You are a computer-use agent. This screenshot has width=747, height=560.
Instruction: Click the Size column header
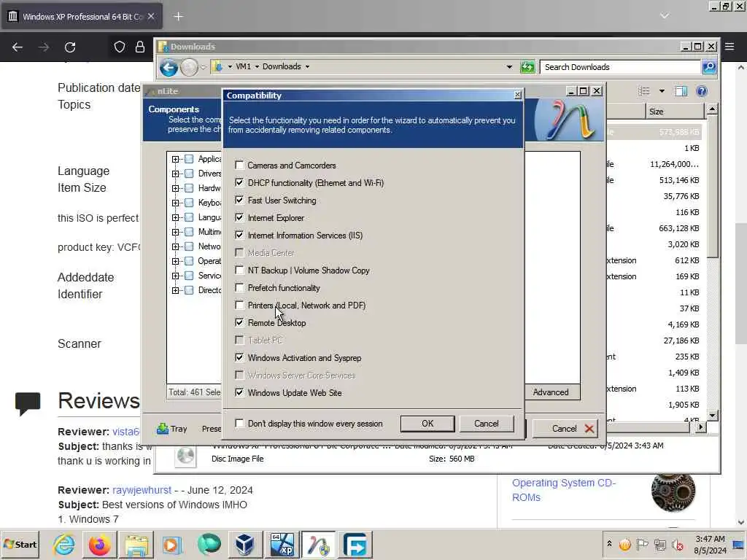(x=675, y=112)
